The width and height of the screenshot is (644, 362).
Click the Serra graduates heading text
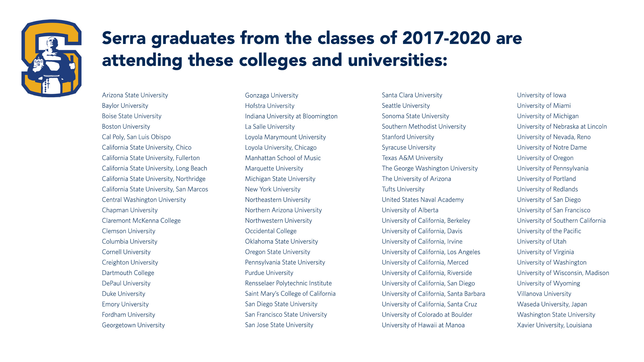coord(311,49)
